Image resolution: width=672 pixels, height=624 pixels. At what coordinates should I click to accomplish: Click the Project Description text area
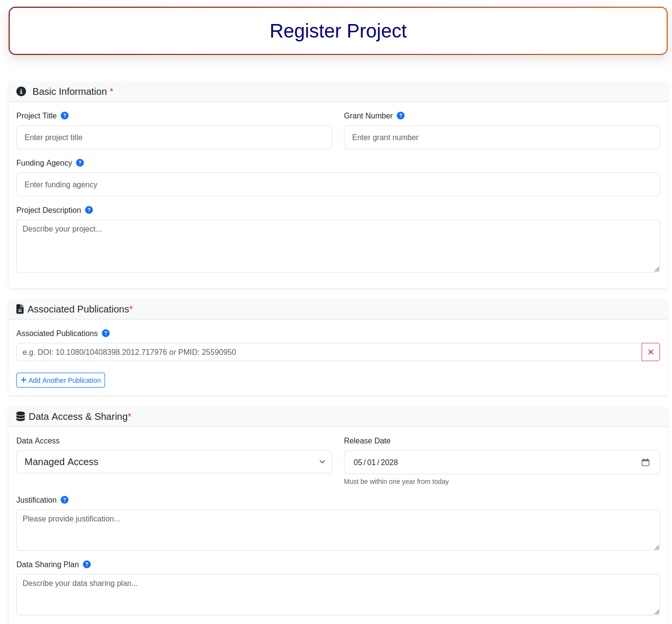[x=338, y=246]
